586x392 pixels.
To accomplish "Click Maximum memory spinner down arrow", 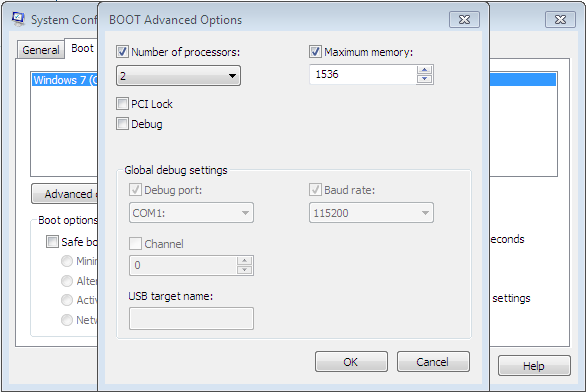I will pos(424,79).
